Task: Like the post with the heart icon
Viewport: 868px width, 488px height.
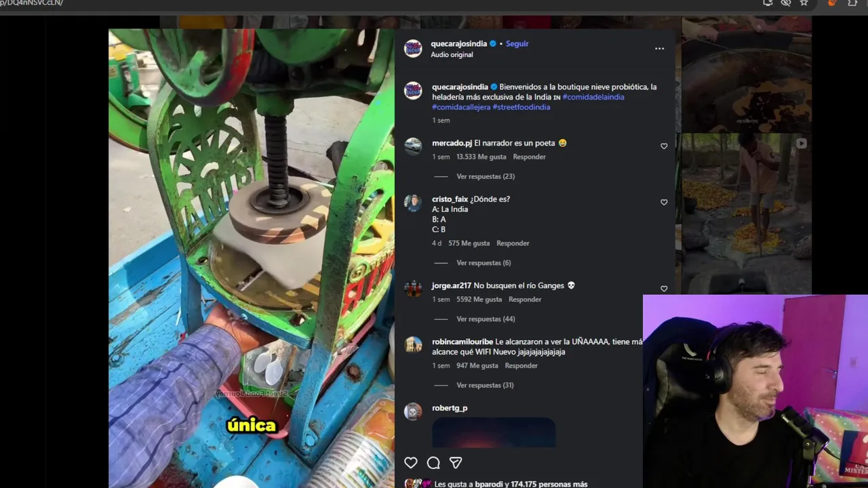Action: (411, 463)
